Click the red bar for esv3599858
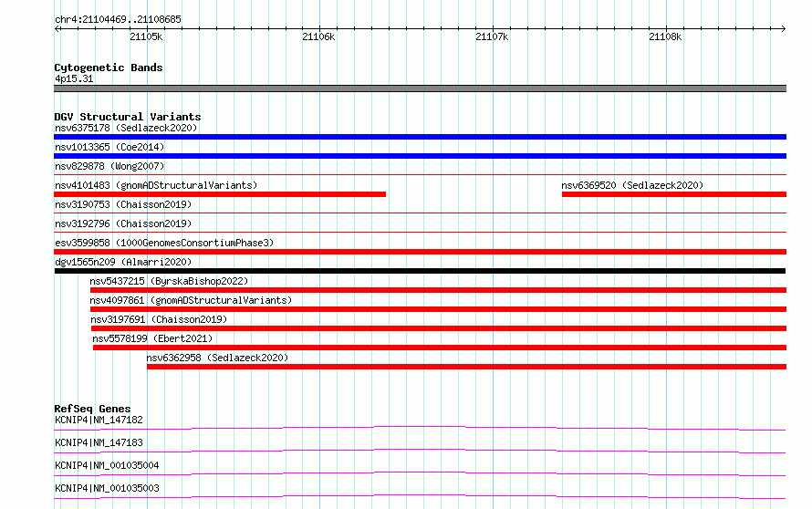 click(420, 252)
